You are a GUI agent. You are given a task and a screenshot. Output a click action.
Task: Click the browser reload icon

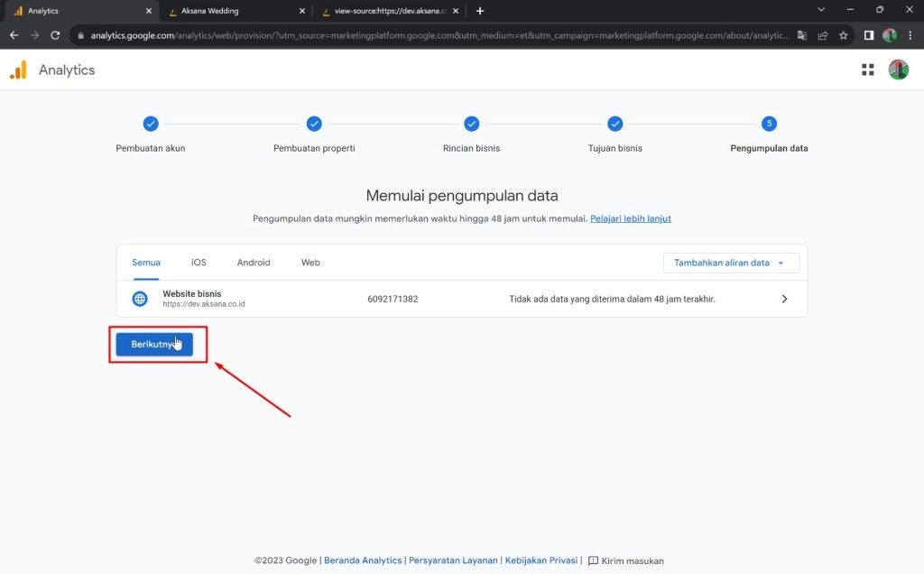(x=55, y=35)
